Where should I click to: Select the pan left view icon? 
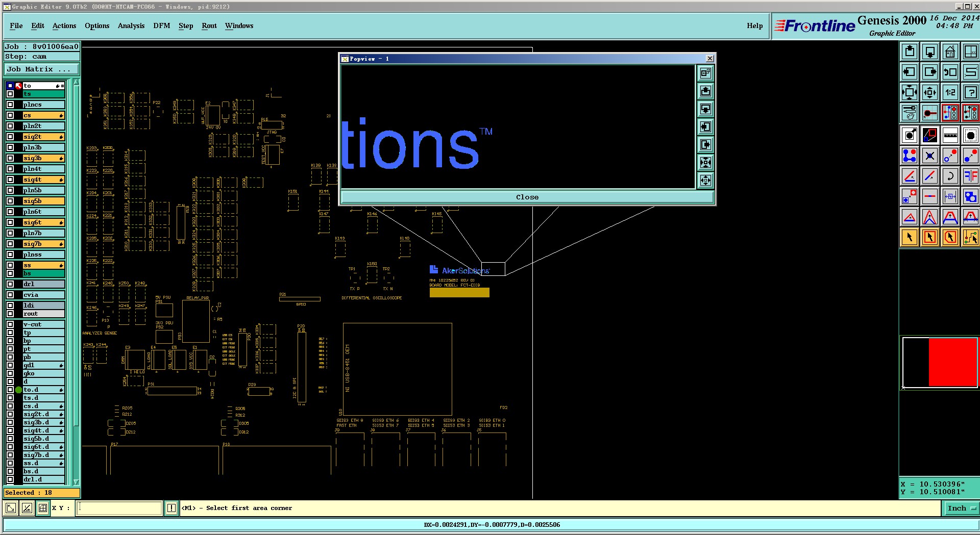tap(910, 72)
